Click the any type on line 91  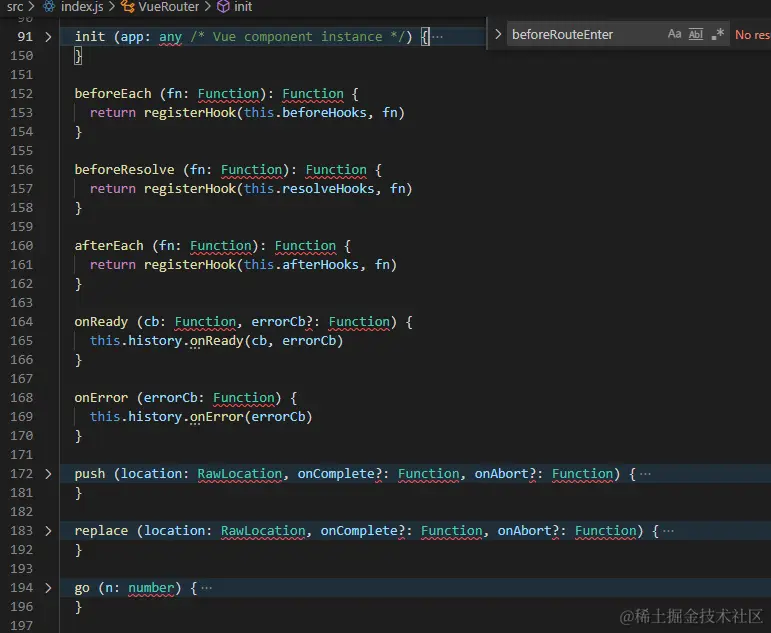(x=171, y=36)
